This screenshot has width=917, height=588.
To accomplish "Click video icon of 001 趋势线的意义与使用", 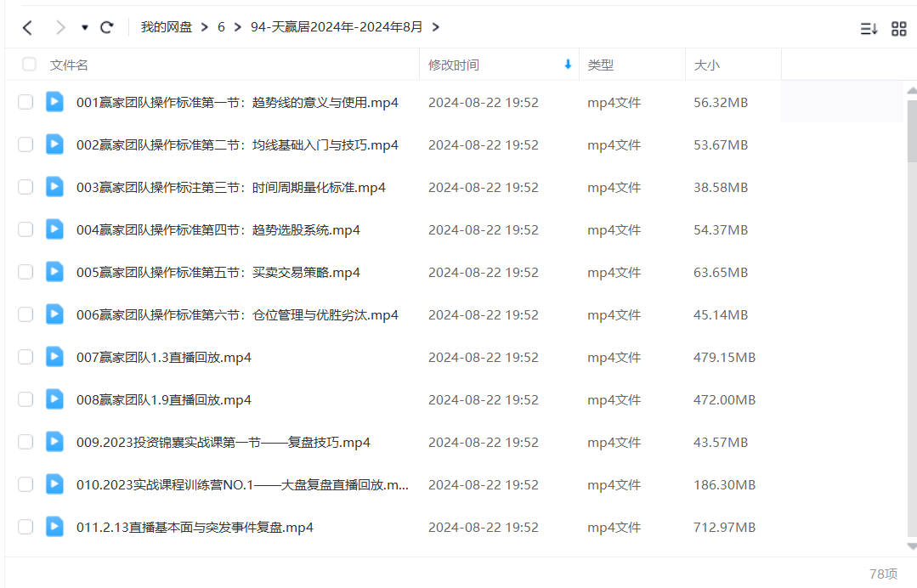I will coord(54,102).
